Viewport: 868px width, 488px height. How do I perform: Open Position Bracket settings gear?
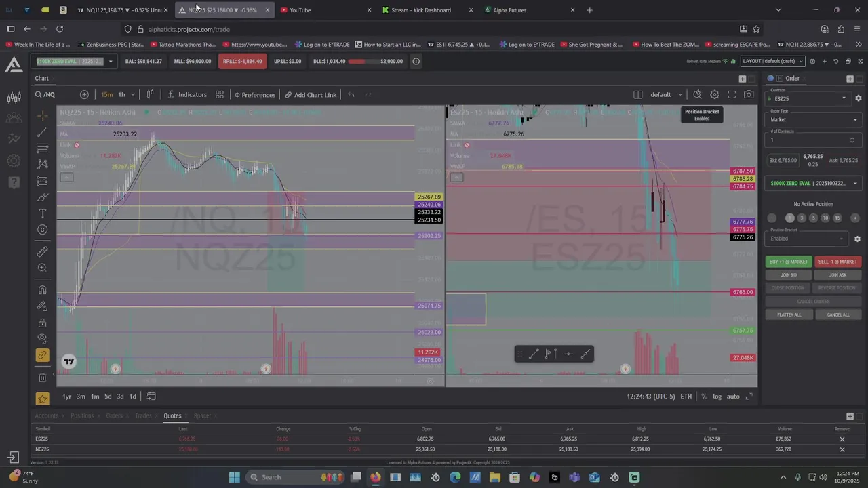[857, 239]
